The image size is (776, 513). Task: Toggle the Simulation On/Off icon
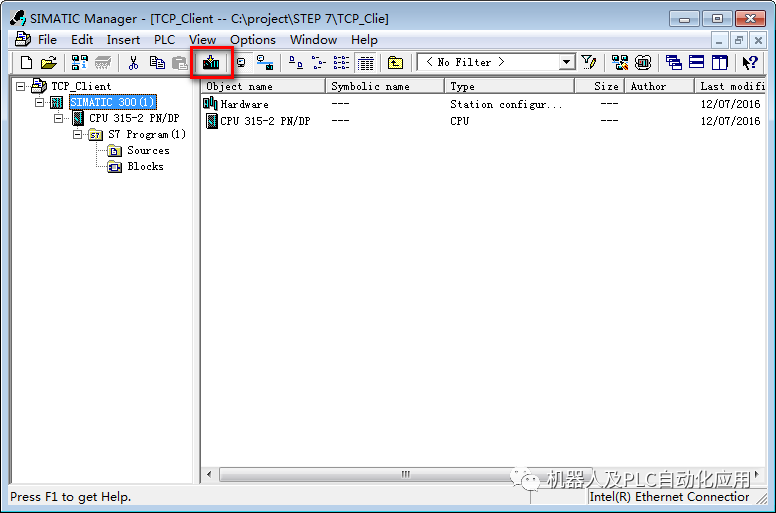click(x=643, y=62)
